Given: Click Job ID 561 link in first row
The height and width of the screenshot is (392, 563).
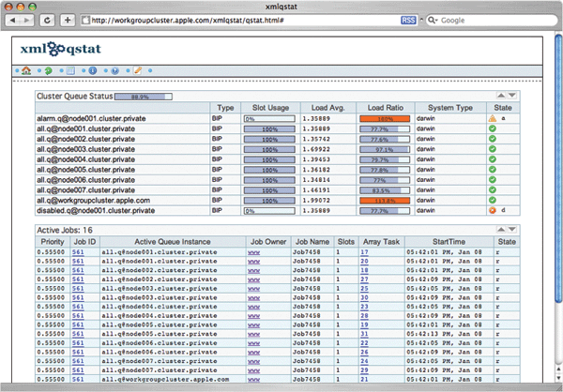Looking at the screenshot, I should [x=79, y=252].
